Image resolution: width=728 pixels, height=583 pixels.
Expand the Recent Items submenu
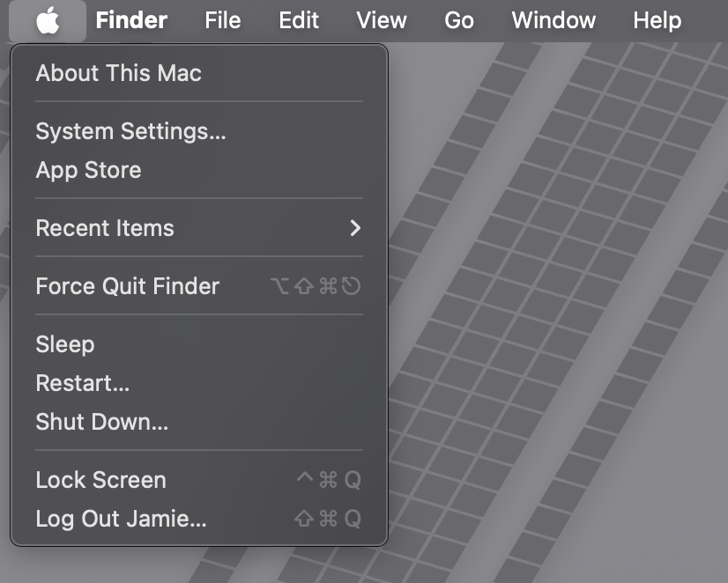[x=105, y=228]
